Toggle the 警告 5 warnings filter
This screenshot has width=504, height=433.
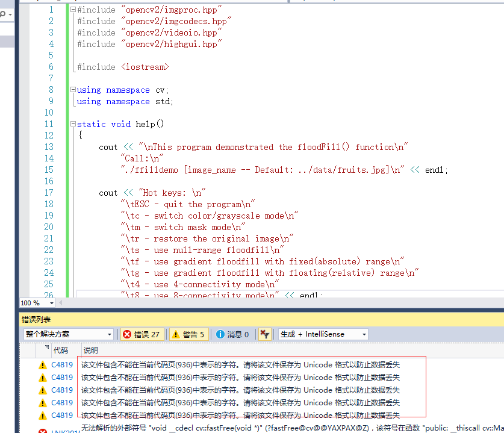[189, 334]
